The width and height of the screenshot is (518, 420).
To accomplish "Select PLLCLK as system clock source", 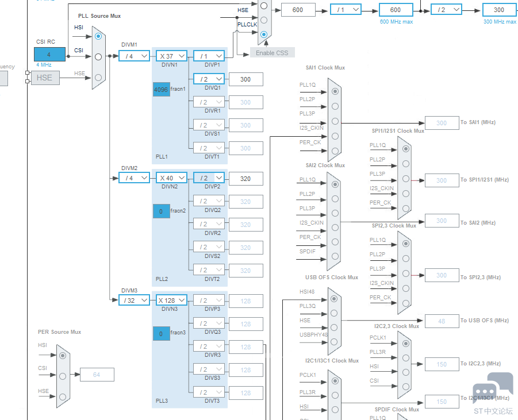I will pos(264,34).
